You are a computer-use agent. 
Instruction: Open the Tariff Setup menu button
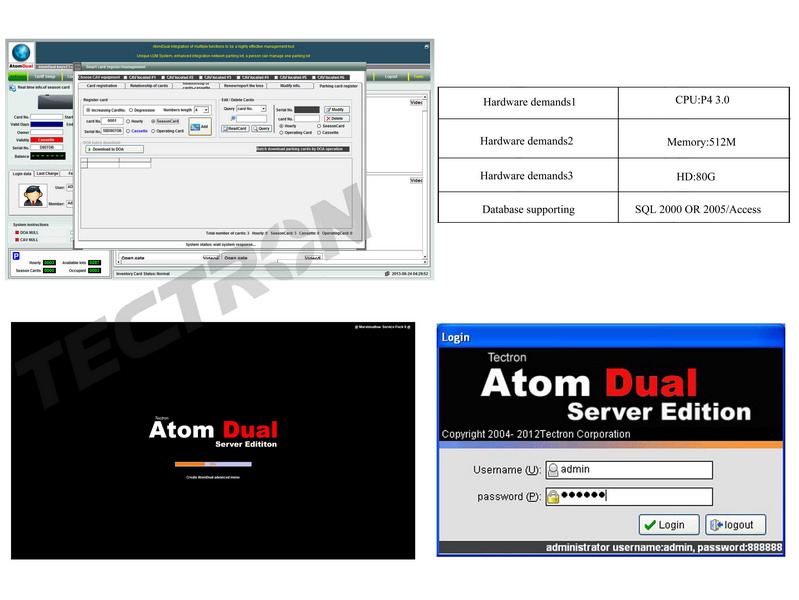coord(45,76)
